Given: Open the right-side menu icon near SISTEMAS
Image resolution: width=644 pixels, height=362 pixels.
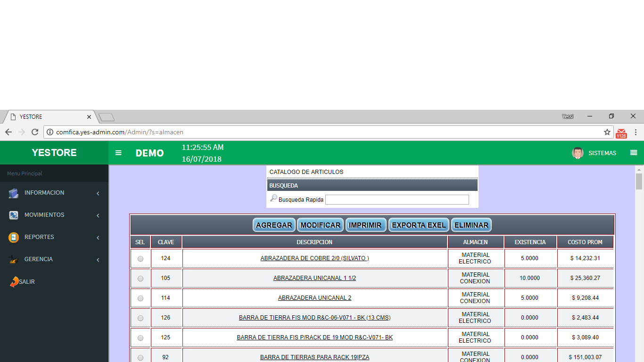Looking at the screenshot, I should pyautogui.click(x=634, y=153).
